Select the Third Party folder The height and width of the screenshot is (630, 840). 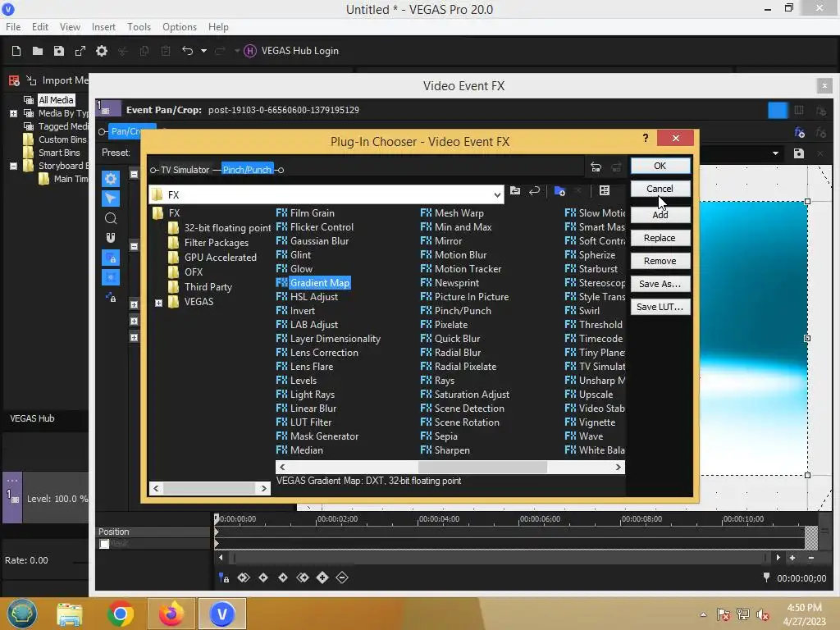click(208, 286)
